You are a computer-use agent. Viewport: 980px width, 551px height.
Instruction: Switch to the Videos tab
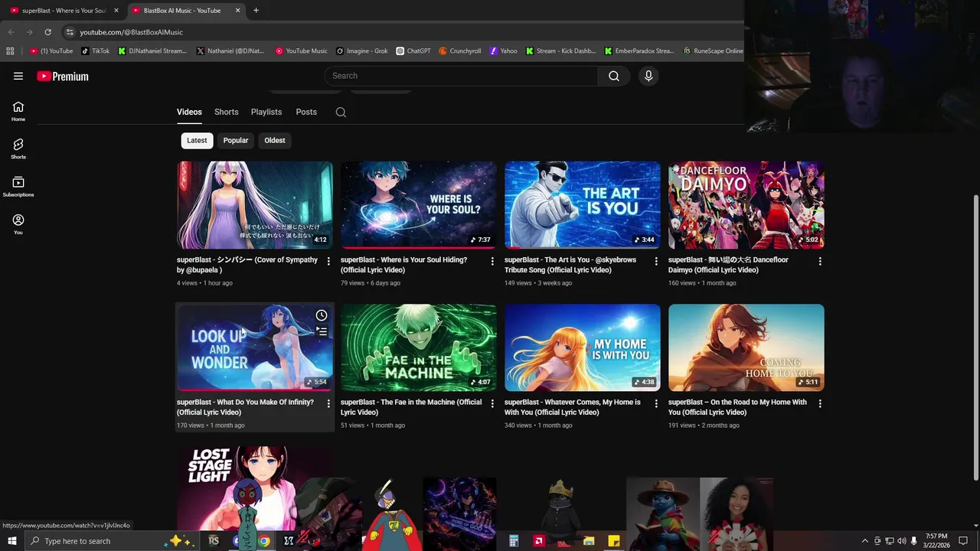pos(189,112)
